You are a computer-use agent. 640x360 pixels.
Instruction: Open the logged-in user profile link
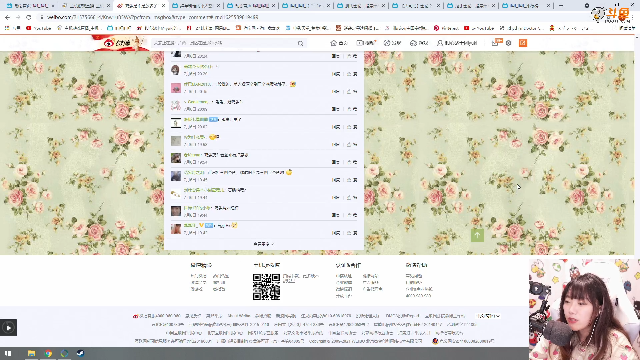(x=457, y=43)
